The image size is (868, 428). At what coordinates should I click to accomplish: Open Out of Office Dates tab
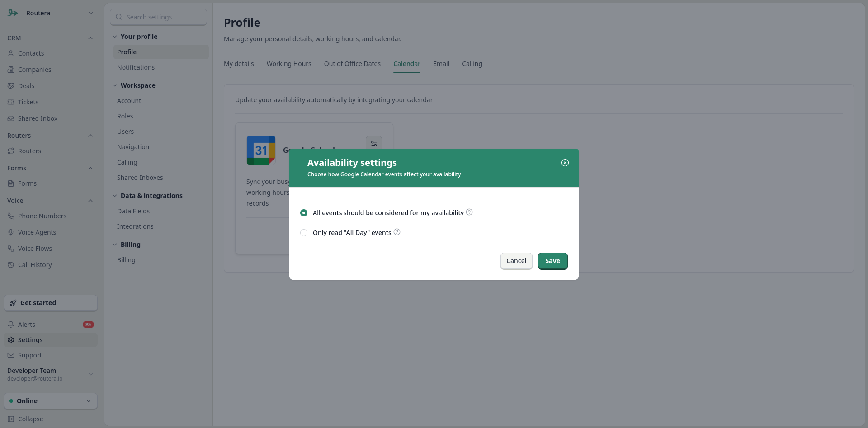[352, 64]
